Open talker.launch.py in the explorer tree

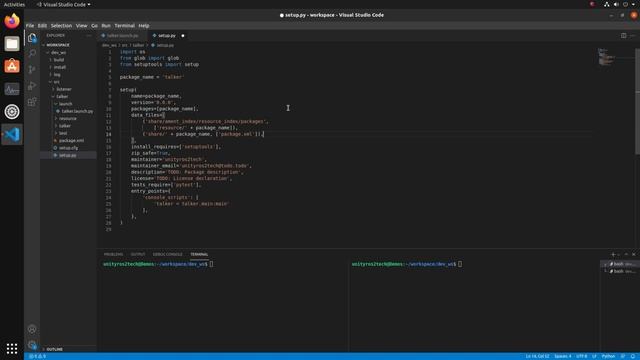77,111
